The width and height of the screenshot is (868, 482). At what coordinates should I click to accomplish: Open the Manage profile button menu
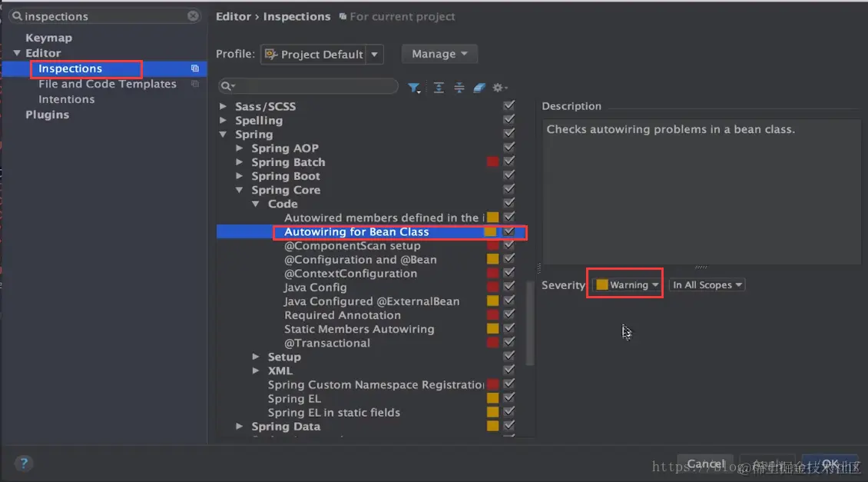(x=439, y=54)
